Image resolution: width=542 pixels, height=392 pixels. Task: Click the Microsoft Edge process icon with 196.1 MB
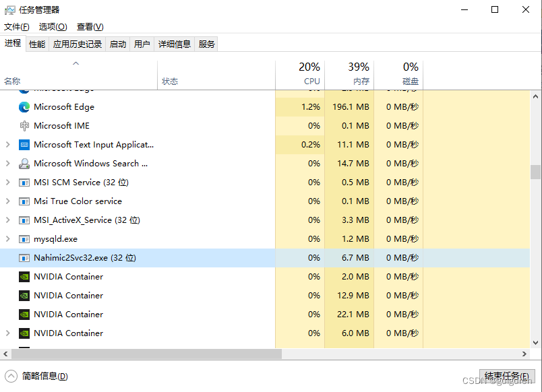coord(24,107)
